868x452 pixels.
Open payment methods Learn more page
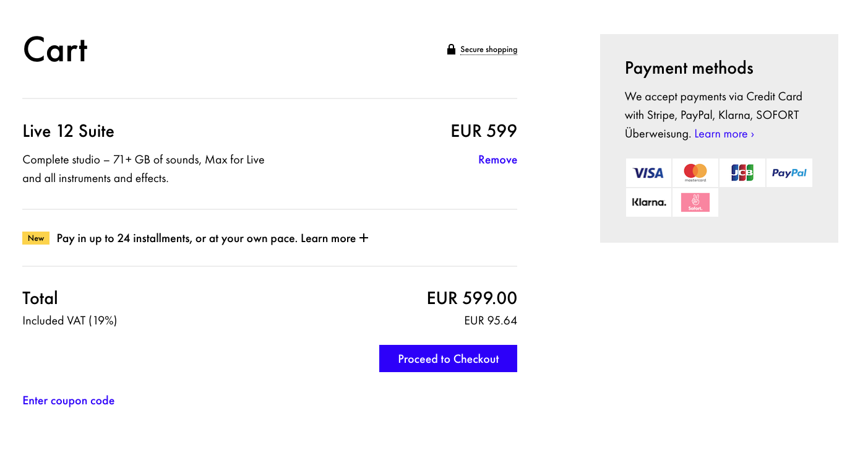(x=724, y=133)
